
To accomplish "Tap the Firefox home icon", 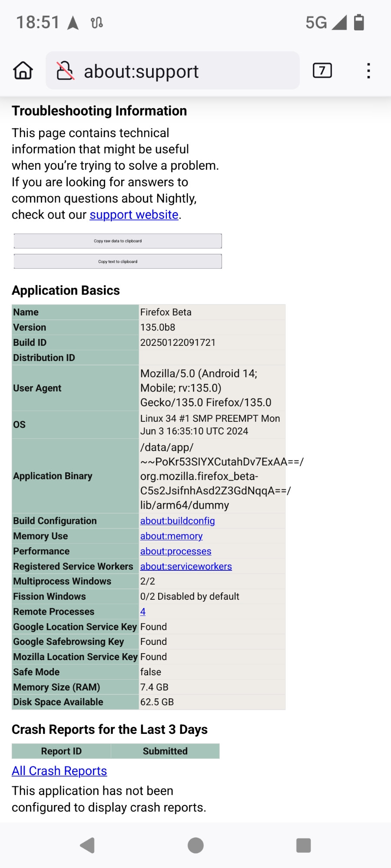I will (x=23, y=70).
